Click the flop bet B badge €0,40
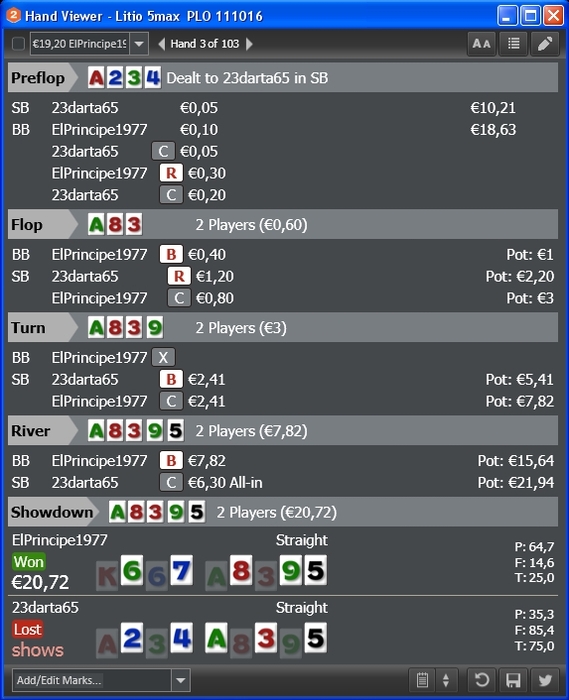Viewport: 569px width, 700px height. tap(171, 254)
